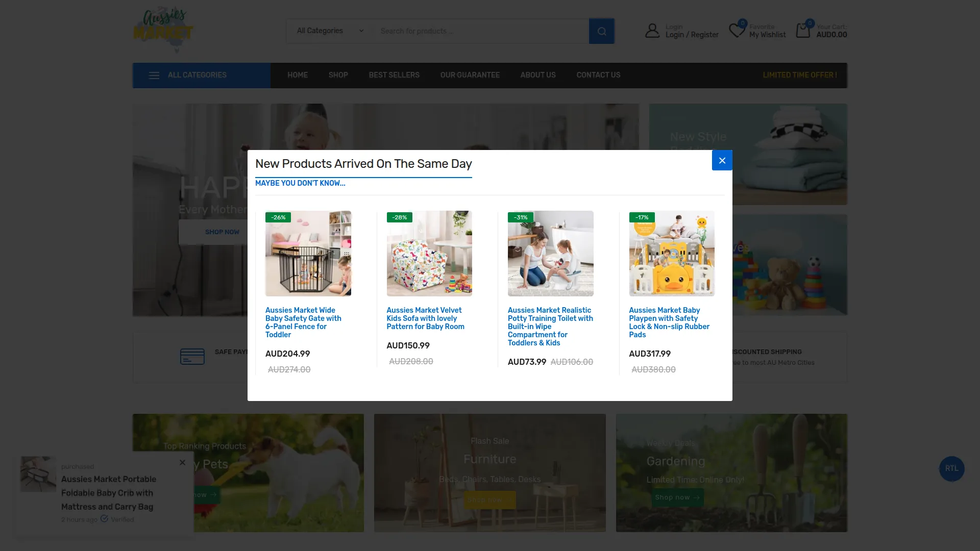The image size is (980, 551).
Task: Select the Potty Training Toilet product image
Action: tap(551, 254)
